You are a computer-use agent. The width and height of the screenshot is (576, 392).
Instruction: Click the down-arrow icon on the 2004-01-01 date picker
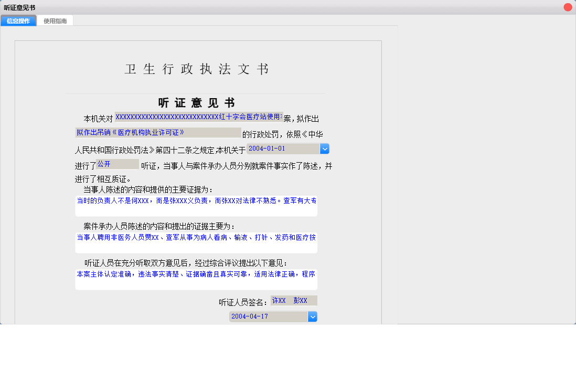coord(325,149)
